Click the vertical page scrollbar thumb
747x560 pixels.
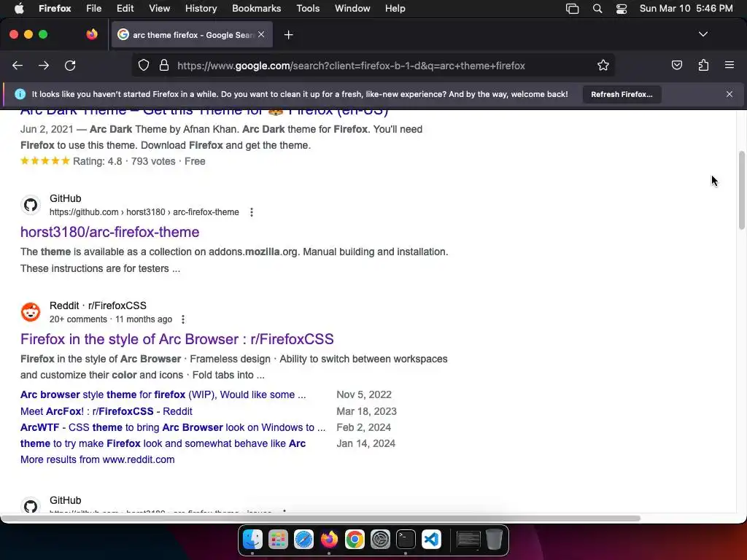[742, 190]
